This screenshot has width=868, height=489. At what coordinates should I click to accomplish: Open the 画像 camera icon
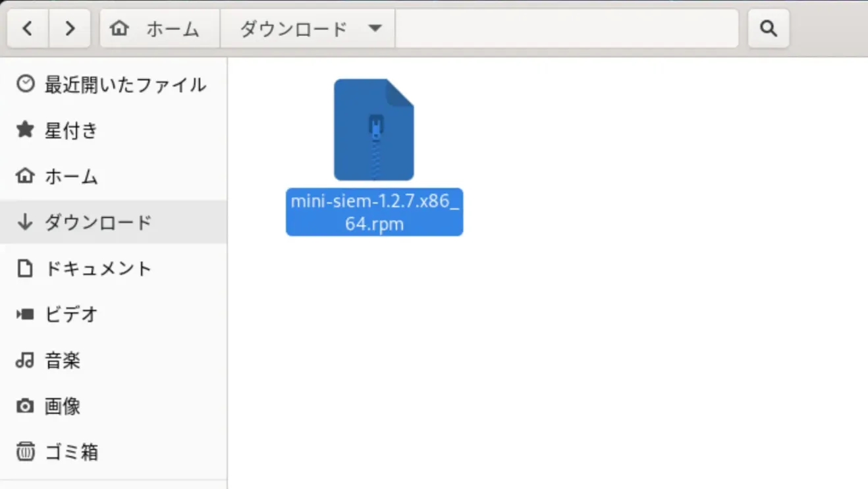coord(25,407)
